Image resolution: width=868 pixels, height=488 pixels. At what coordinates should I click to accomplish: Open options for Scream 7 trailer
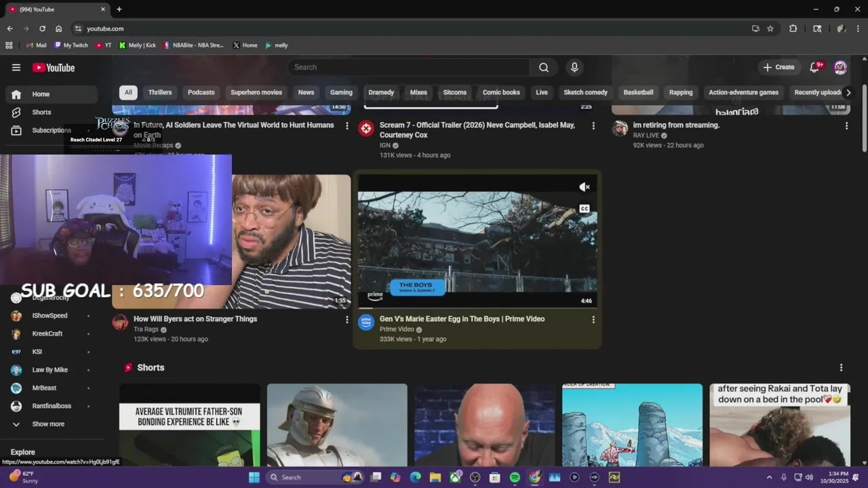point(593,125)
